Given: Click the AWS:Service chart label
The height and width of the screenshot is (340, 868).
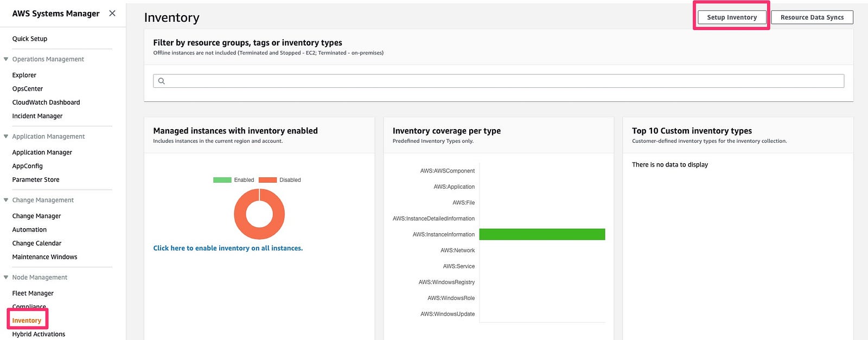Looking at the screenshot, I should tap(459, 266).
